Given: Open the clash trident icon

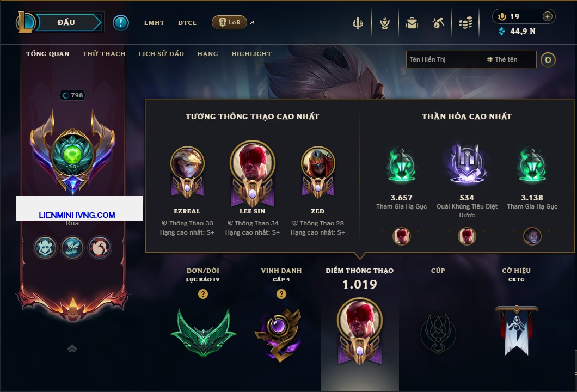Looking at the screenshot, I should (358, 23).
